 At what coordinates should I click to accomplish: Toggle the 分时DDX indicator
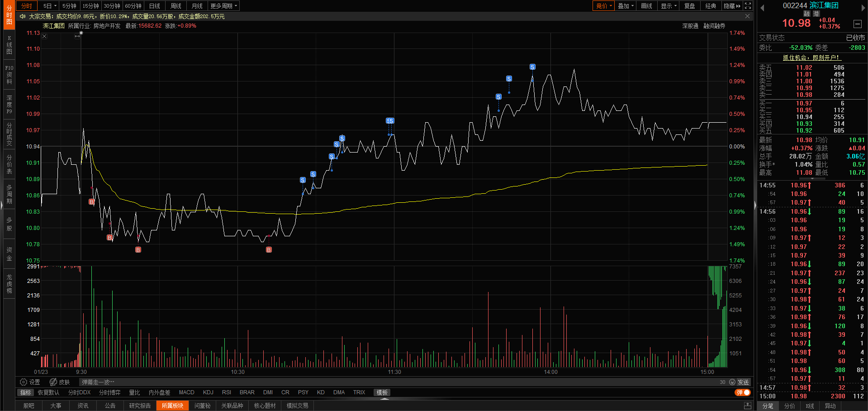coord(80,392)
